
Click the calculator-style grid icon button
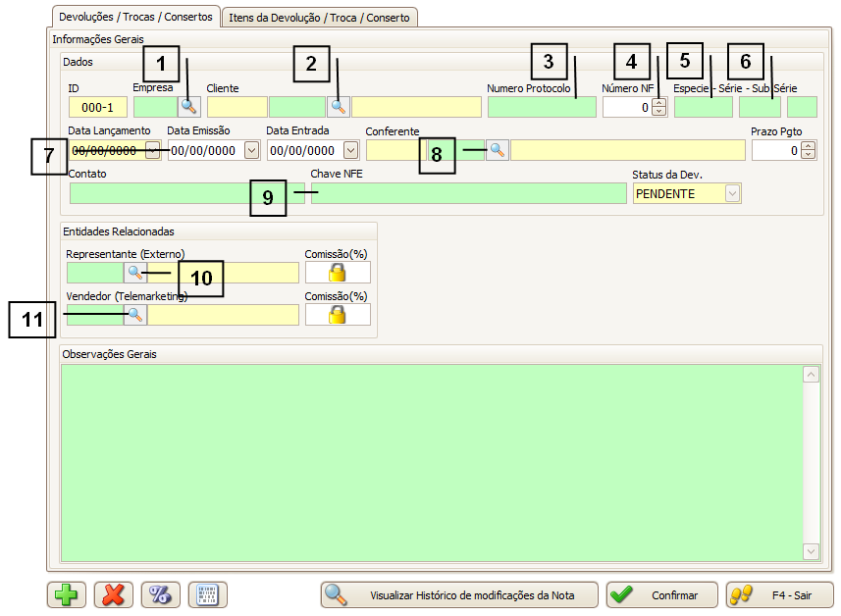point(207,595)
